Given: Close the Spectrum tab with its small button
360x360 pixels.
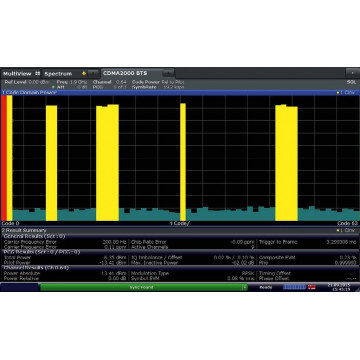Looking at the screenshot, I should coord(93,73).
